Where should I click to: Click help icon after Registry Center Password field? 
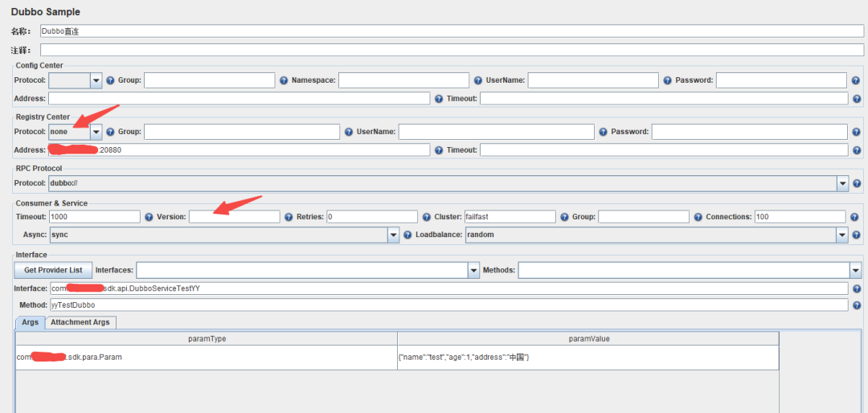click(857, 132)
